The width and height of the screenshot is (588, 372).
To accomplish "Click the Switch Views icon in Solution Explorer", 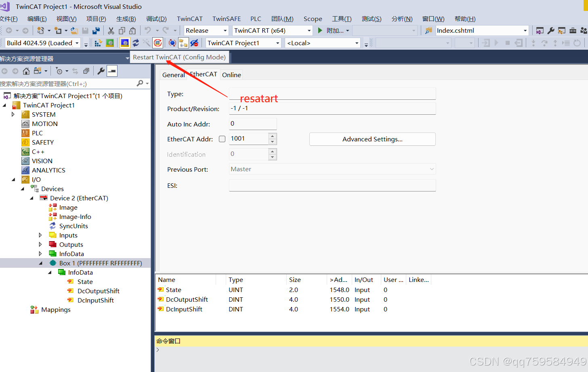I will (38, 71).
